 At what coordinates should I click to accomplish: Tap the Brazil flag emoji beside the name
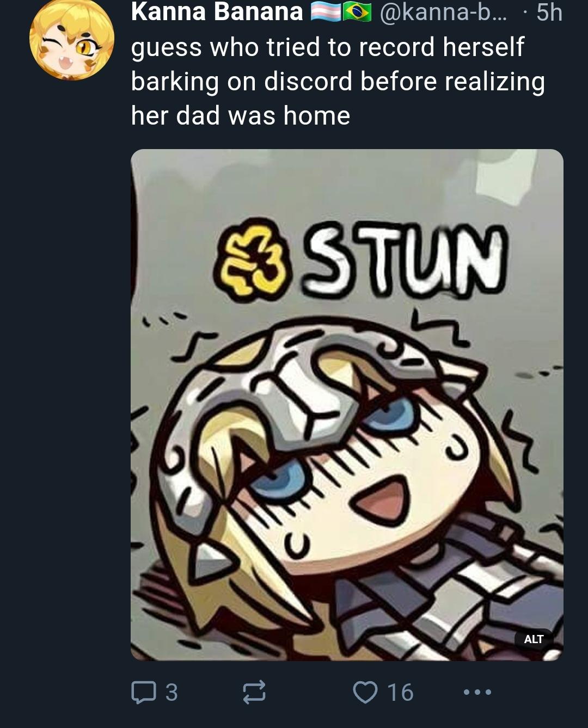pyautogui.click(x=357, y=12)
